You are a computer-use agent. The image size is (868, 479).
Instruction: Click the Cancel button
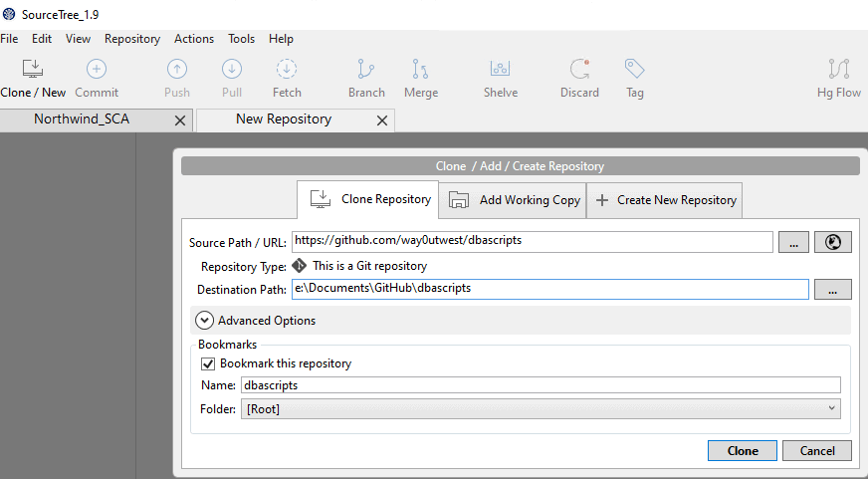click(817, 451)
